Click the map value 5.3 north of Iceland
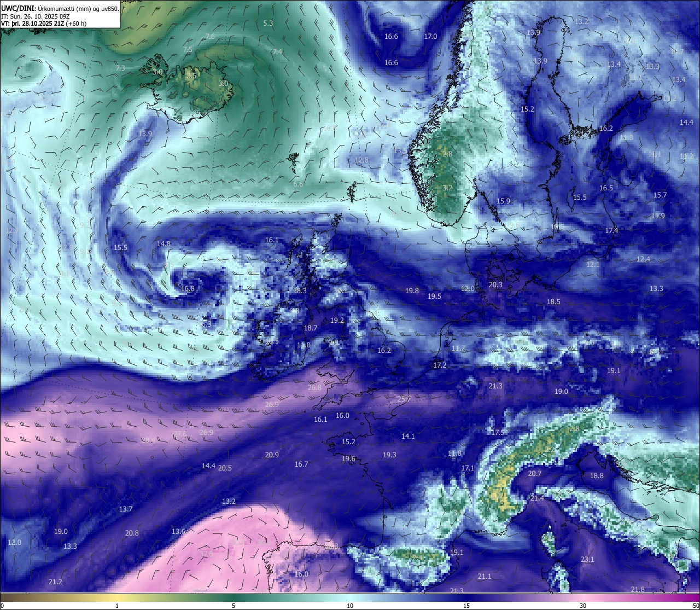 pyautogui.click(x=268, y=23)
